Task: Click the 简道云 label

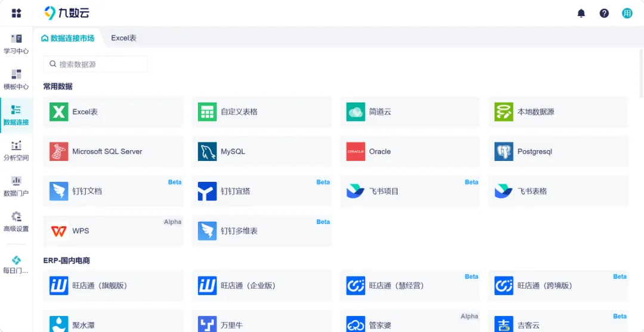Action: (380, 111)
